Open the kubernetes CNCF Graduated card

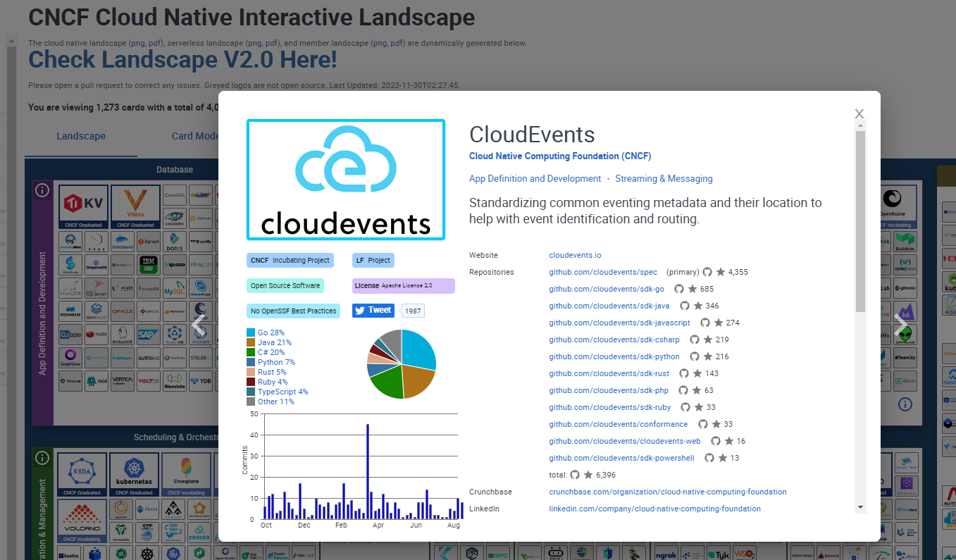point(134,474)
